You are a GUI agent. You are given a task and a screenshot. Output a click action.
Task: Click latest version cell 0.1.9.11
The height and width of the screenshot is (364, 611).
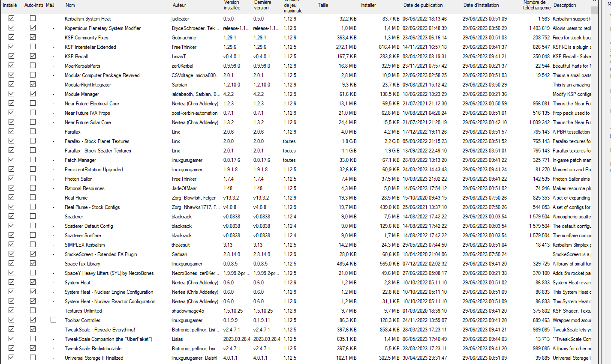[x=262, y=320]
